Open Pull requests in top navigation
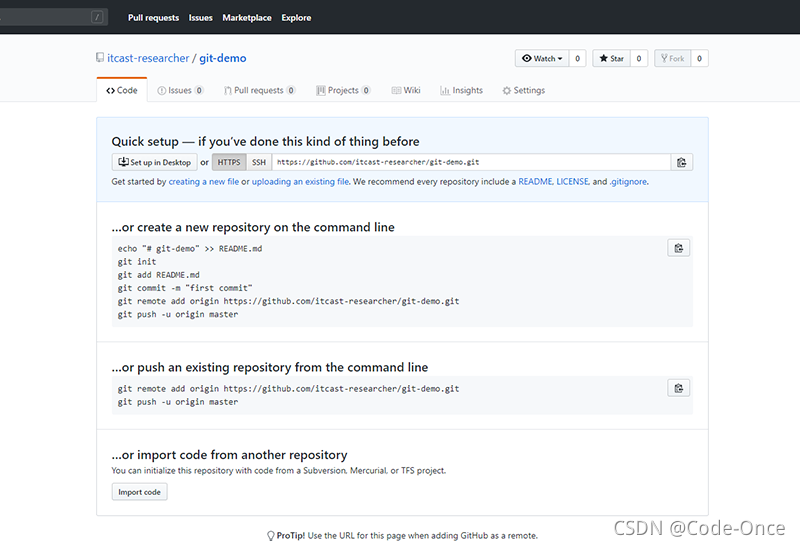 point(153,18)
